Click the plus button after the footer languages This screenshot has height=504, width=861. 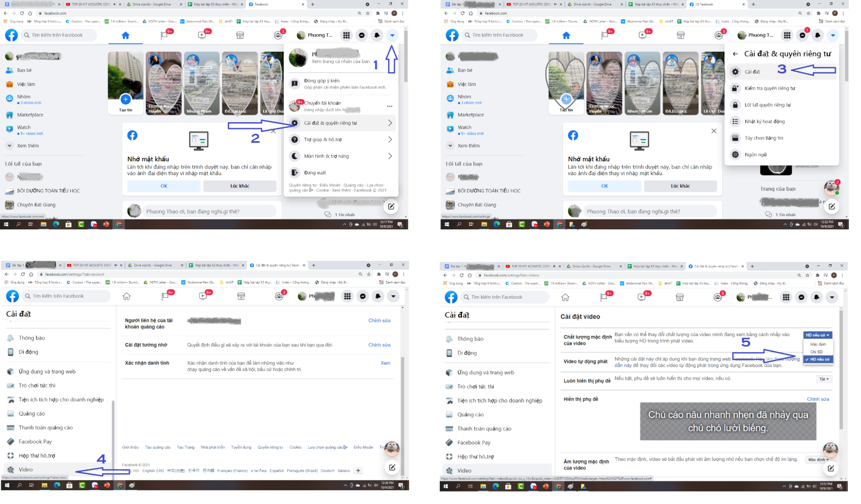tap(358, 470)
